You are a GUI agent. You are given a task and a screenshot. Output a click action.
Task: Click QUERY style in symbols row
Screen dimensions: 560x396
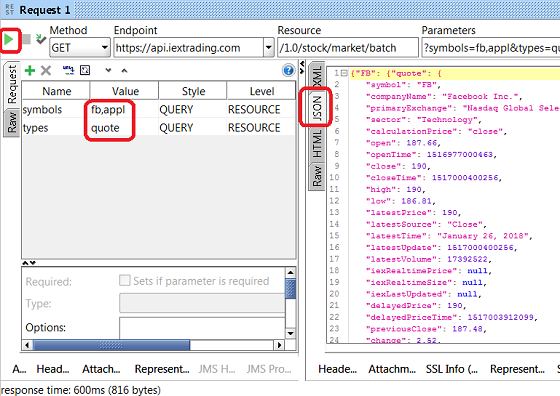click(x=192, y=109)
